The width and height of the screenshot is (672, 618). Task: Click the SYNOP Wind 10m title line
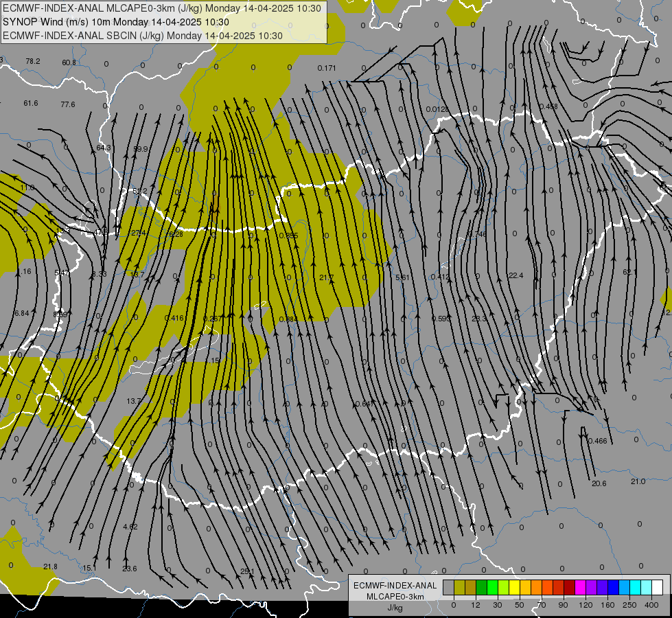pos(116,22)
